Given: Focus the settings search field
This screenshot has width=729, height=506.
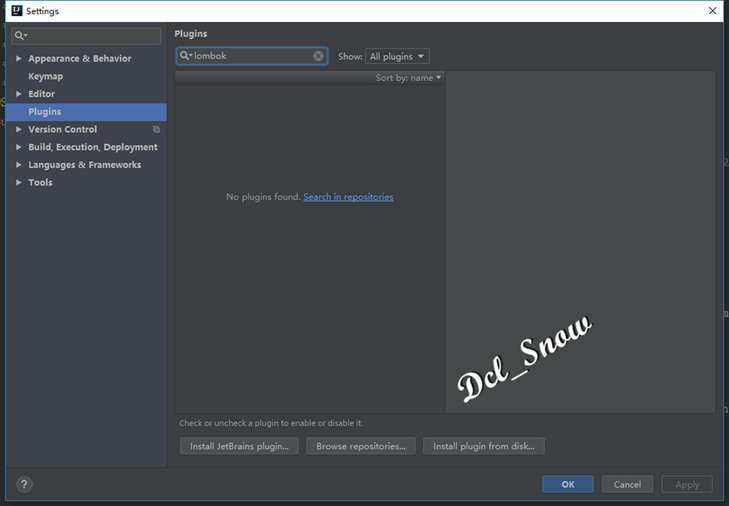Looking at the screenshot, I should (x=86, y=36).
